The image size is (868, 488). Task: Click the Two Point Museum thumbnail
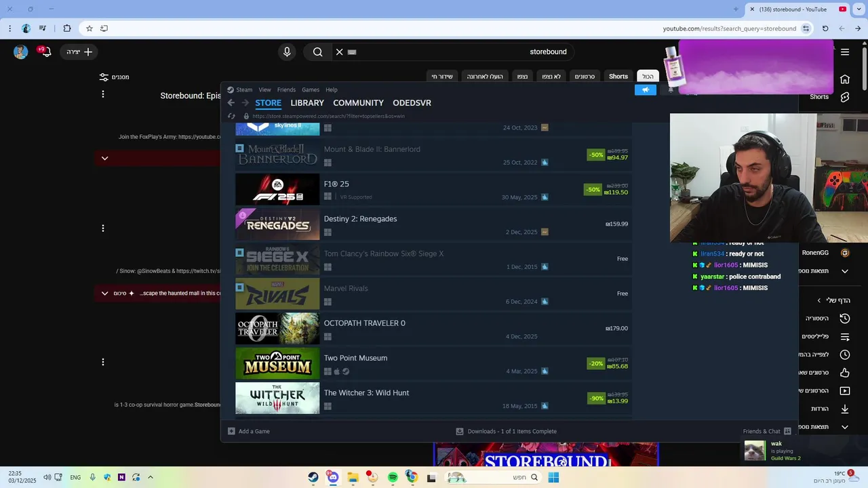[x=277, y=363]
